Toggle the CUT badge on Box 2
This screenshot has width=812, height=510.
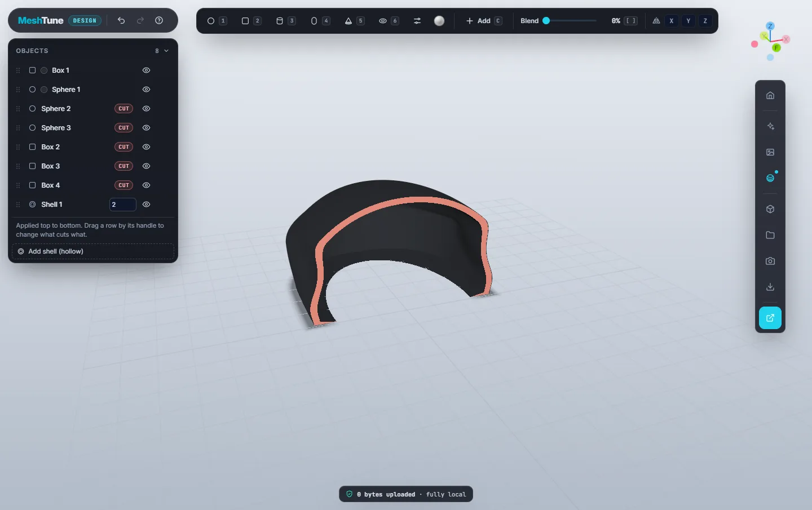[x=123, y=147]
